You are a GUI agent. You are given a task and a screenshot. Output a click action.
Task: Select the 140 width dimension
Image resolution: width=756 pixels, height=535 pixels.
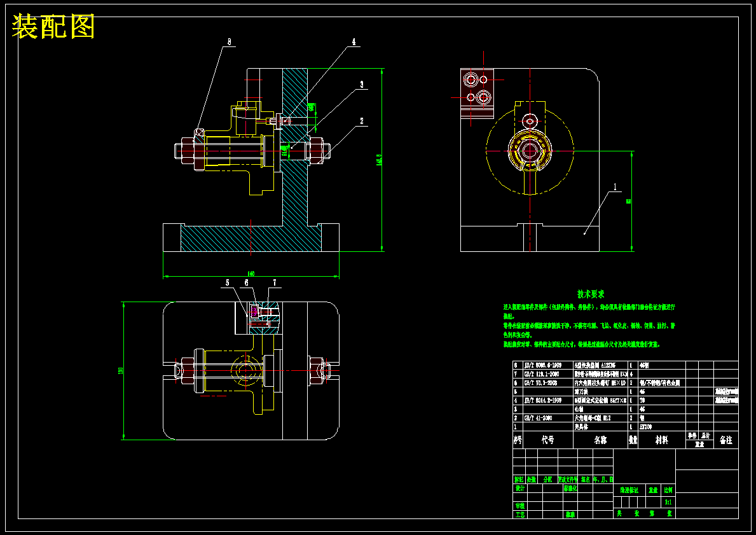click(251, 274)
